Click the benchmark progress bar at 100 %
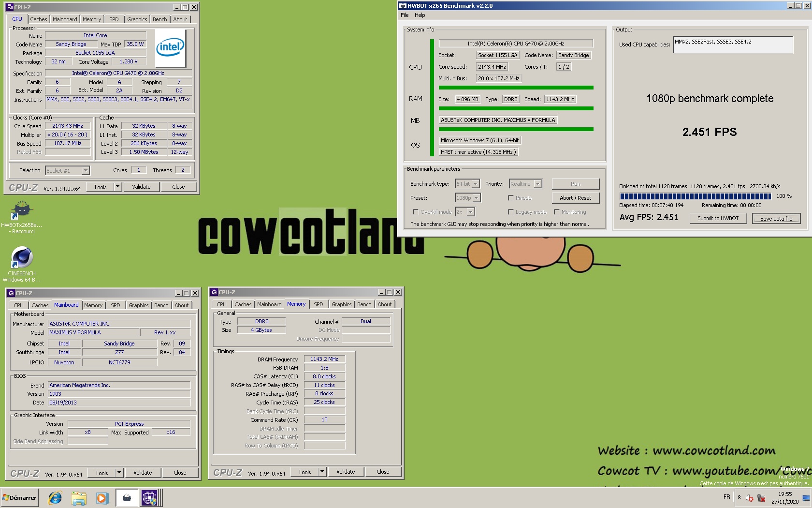 (696, 196)
